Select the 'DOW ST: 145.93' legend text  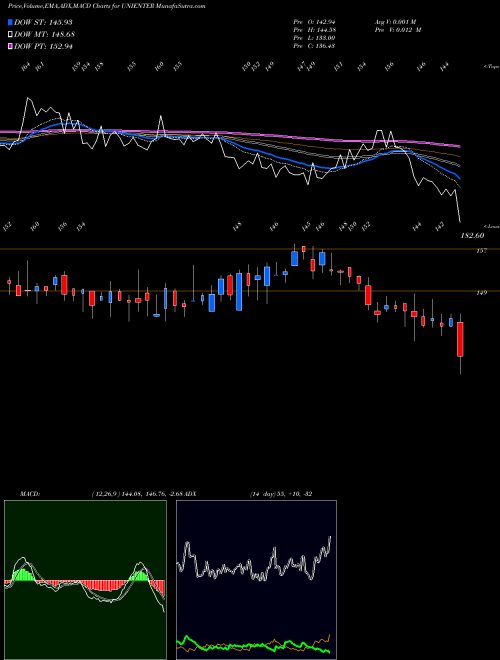(43, 22)
